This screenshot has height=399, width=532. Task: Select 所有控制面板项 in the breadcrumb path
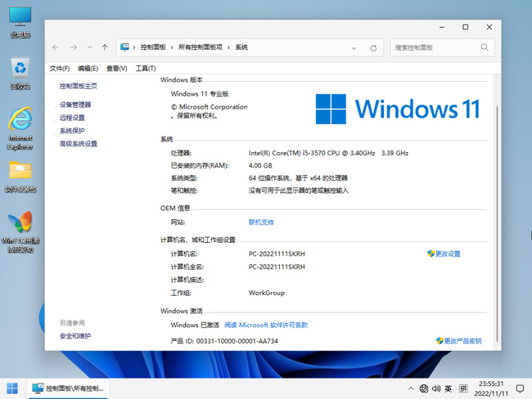[x=201, y=47]
